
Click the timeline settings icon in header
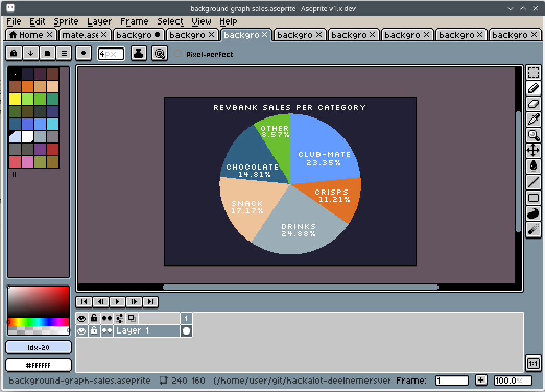click(120, 318)
